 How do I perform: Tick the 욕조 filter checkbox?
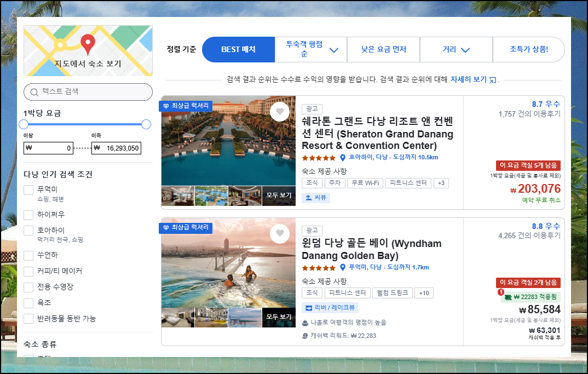(28, 303)
